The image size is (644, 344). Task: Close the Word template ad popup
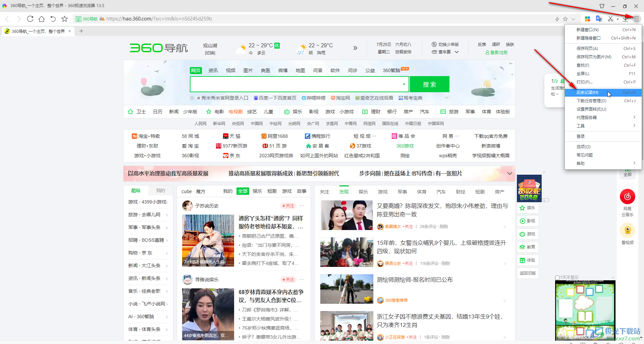coord(613,278)
